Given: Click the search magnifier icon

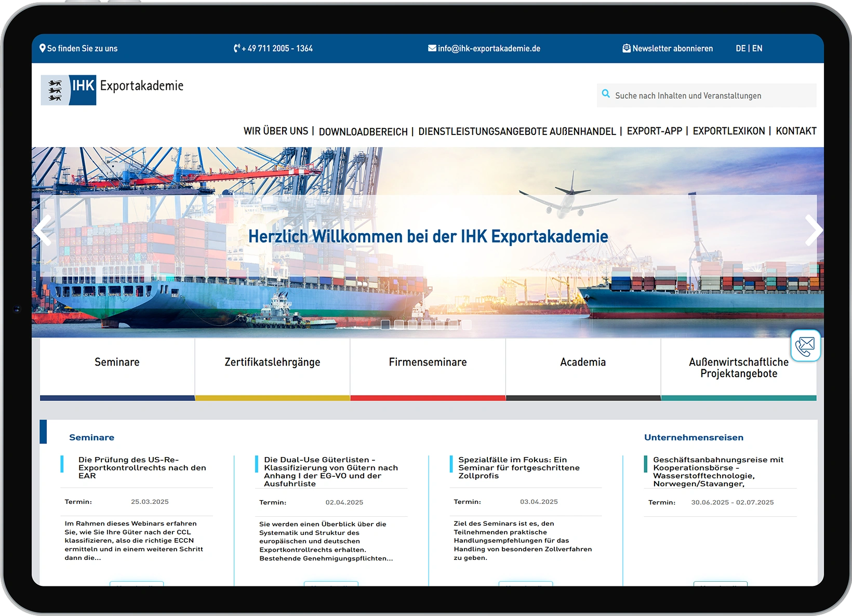Looking at the screenshot, I should pos(606,94).
